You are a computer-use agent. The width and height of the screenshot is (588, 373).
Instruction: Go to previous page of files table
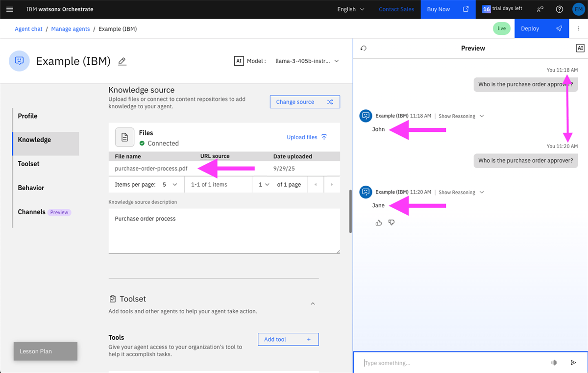[315, 185]
